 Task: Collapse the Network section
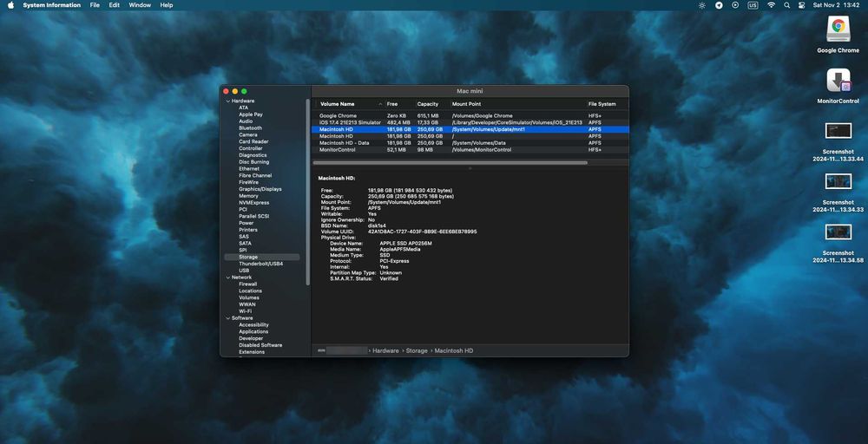click(227, 277)
